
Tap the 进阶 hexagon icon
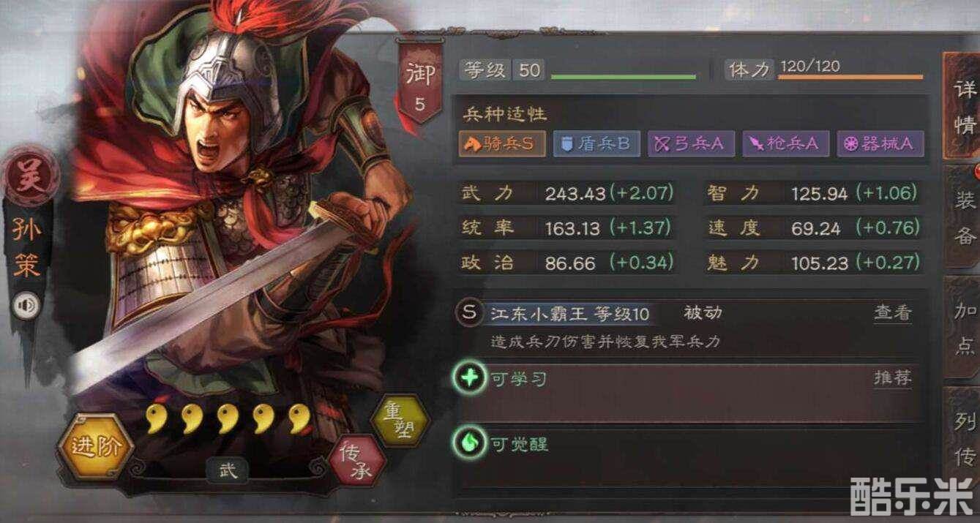(x=97, y=447)
